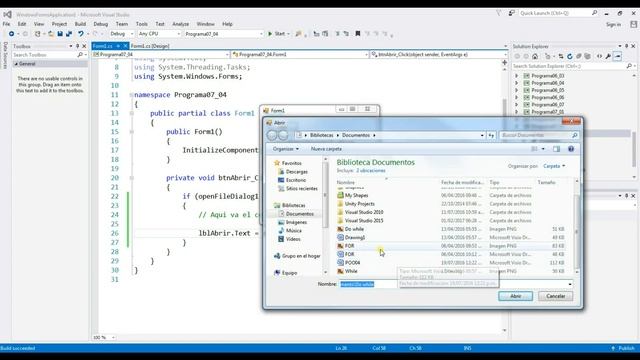Click the Nueva carpeta button
This screenshot has height=360, width=640.
[326, 149]
